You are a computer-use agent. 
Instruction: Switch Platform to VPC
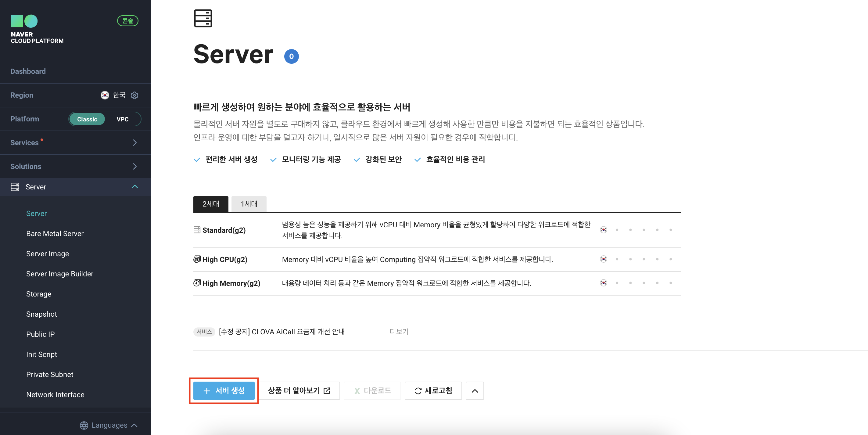click(x=122, y=119)
